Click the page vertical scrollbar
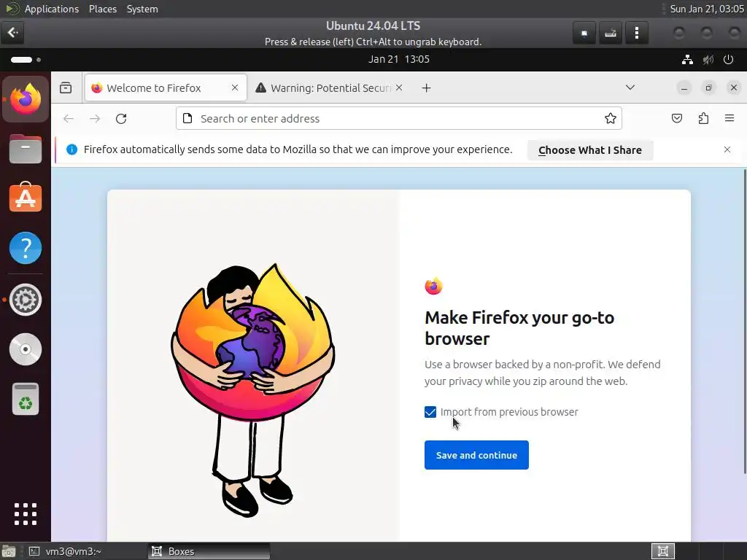Viewport: 747px width, 560px height. (745, 322)
